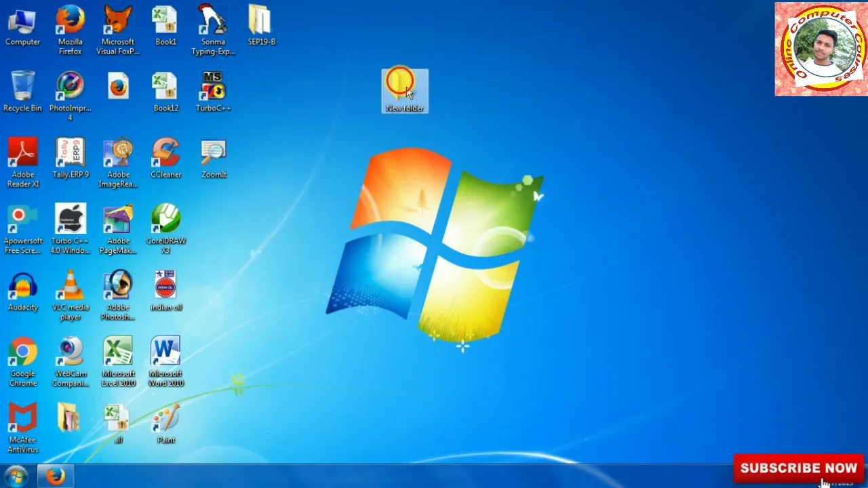Select the Microsoft Visual FoxPro shortcut
This screenshot has height=488, width=868.
118,30
